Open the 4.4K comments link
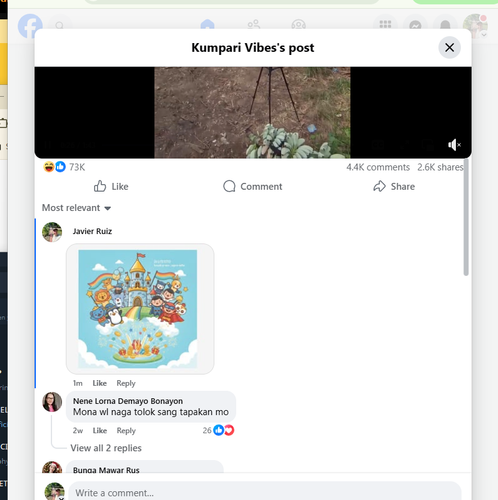The width and height of the screenshot is (498, 500). pos(378,167)
